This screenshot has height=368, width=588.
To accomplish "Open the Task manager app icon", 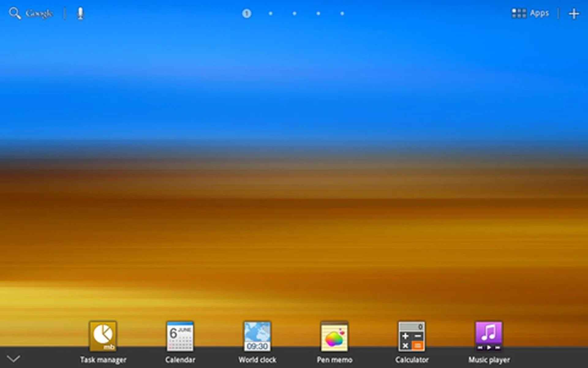I will click(103, 336).
